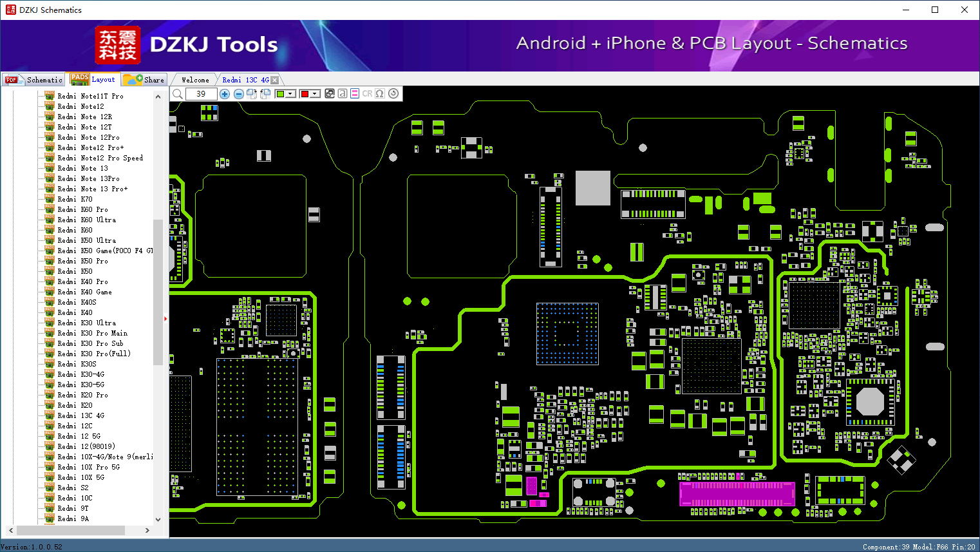This screenshot has height=552, width=980.
Task: Click the overlapping windows layer icon
Action: 330,93
